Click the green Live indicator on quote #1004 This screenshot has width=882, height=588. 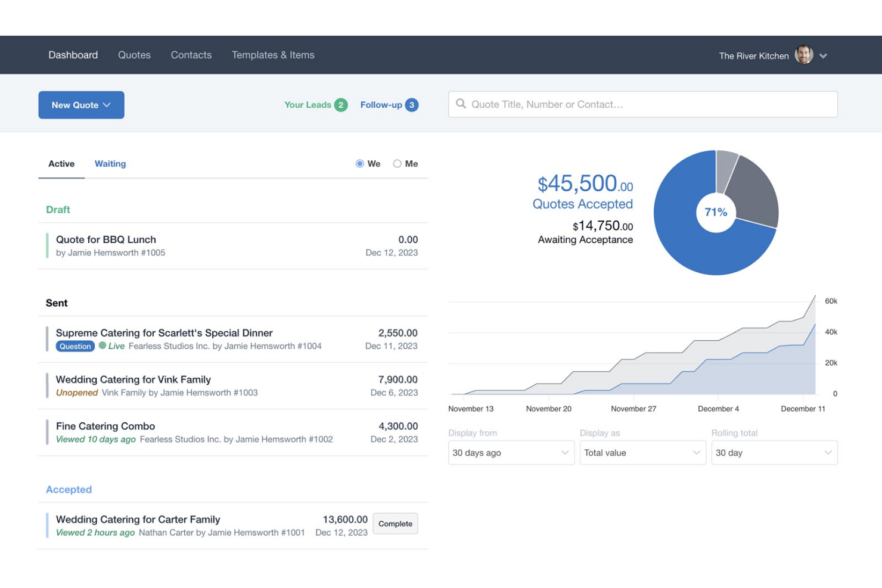pos(103,346)
